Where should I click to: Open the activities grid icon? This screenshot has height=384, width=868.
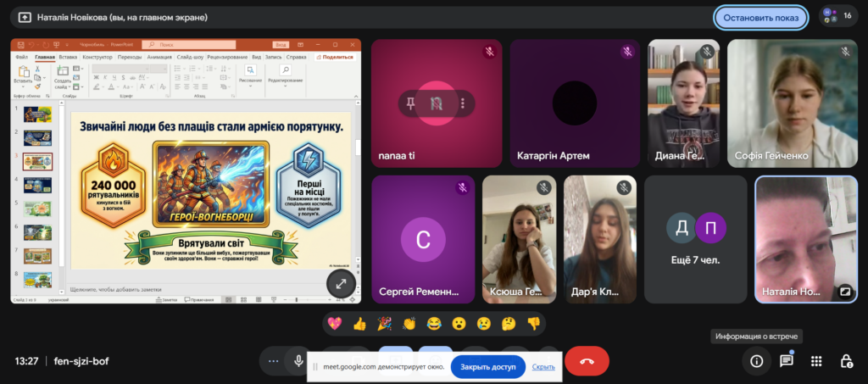pyautogui.click(x=816, y=361)
